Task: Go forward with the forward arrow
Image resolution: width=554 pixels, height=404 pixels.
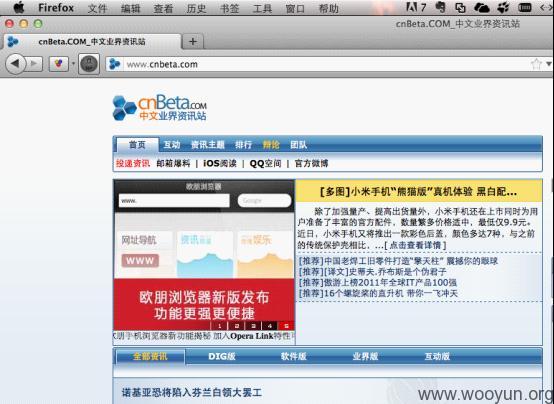Action: point(34,64)
